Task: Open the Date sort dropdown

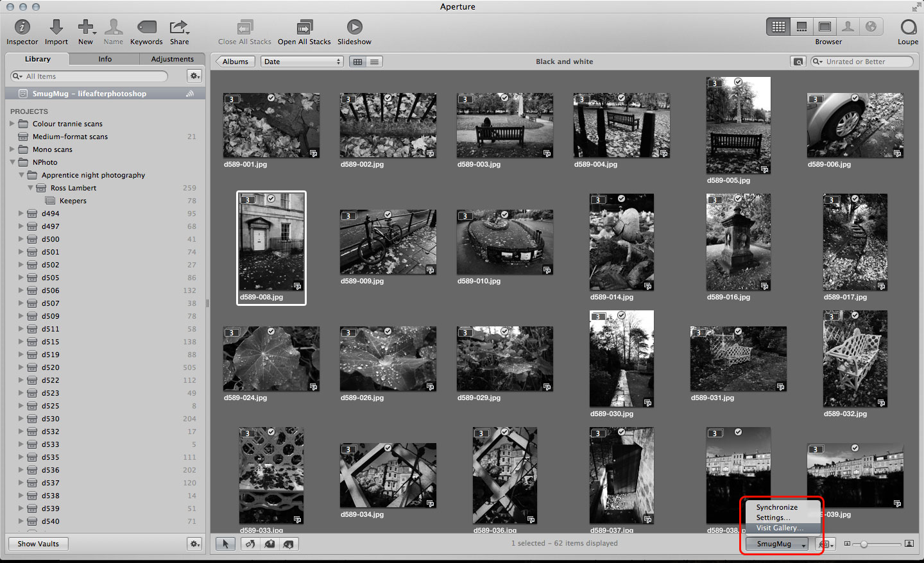Action: pos(302,62)
